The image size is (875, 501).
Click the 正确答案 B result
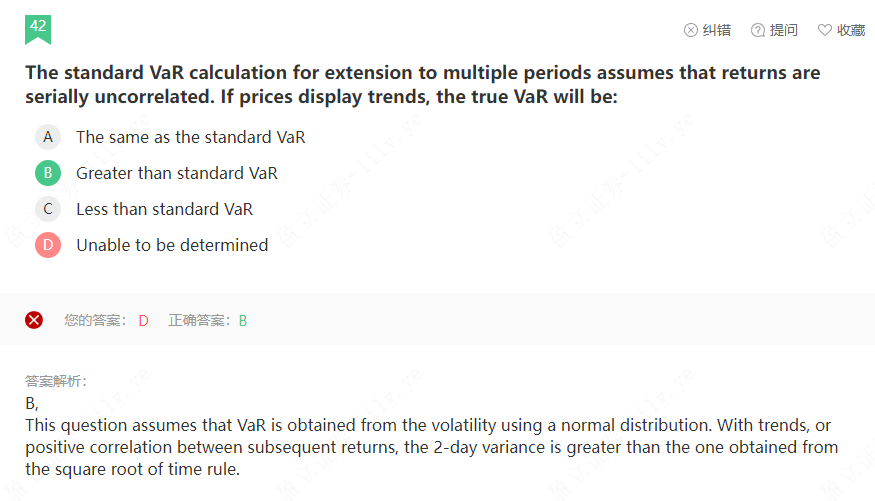242,320
